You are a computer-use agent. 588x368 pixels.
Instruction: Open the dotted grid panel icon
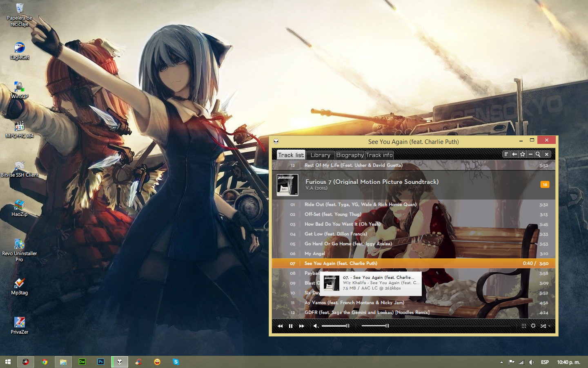point(523,326)
